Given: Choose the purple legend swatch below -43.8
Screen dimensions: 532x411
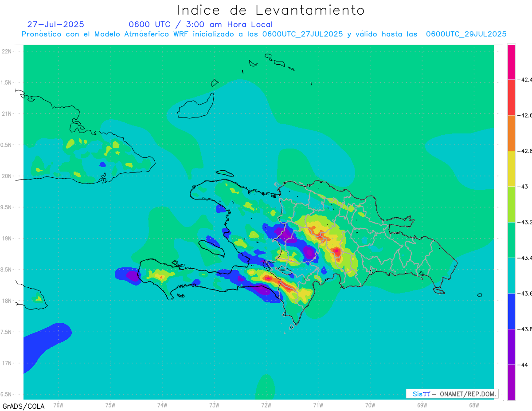Looking at the screenshot, I should click(511, 347).
